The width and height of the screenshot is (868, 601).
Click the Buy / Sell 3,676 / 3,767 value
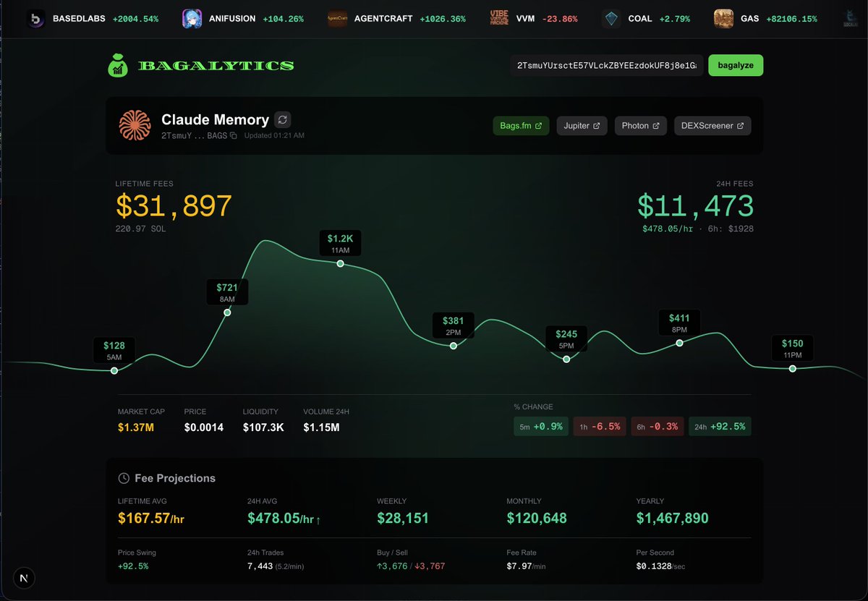tap(411, 566)
